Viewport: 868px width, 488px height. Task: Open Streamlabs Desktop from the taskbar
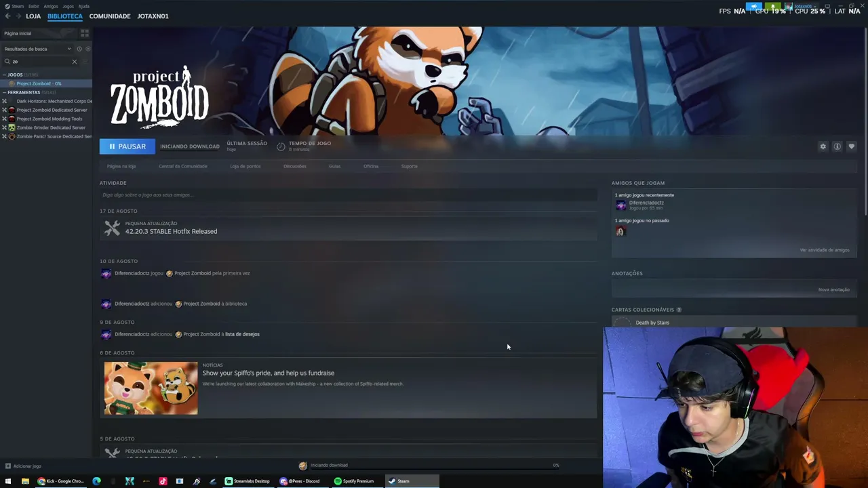(x=248, y=481)
